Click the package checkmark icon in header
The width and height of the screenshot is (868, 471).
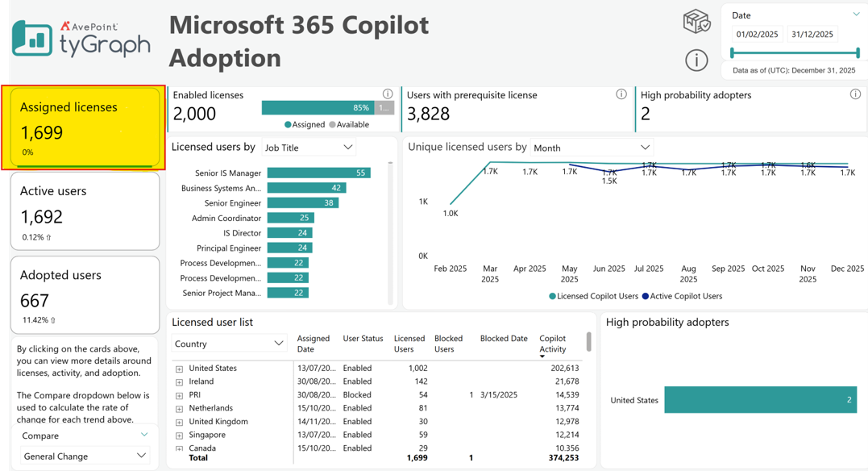tap(696, 22)
